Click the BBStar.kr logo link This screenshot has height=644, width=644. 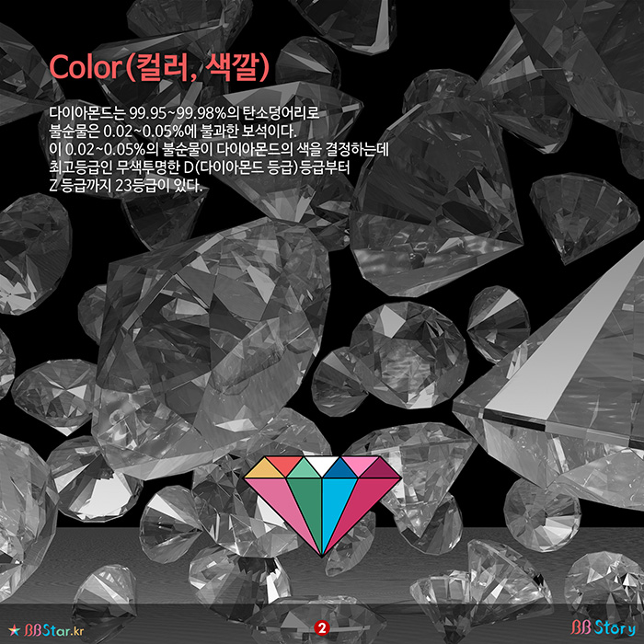46,629
